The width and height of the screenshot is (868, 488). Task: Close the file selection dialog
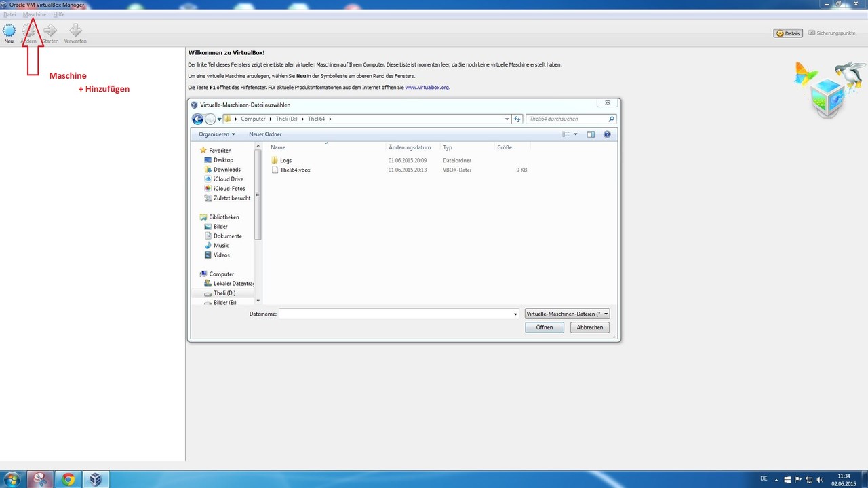click(608, 103)
